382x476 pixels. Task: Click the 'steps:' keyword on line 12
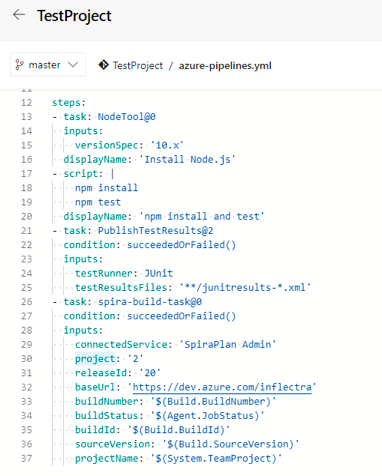click(x=69, y=103)
